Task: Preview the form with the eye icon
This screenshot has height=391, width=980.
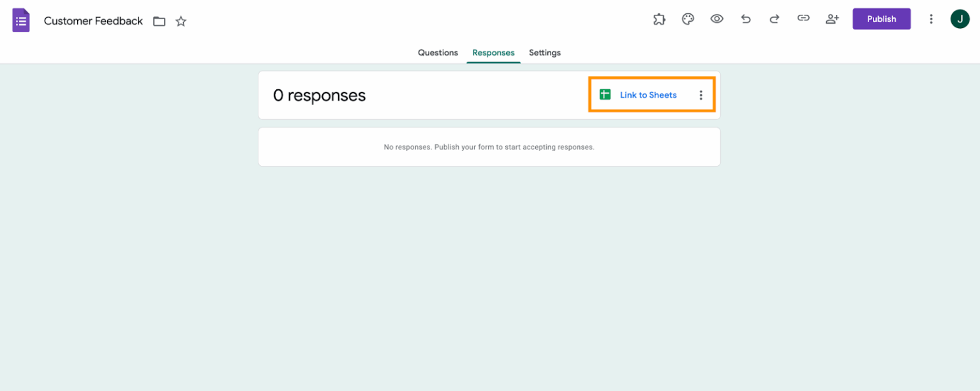Action: click(x=716, y=19)
